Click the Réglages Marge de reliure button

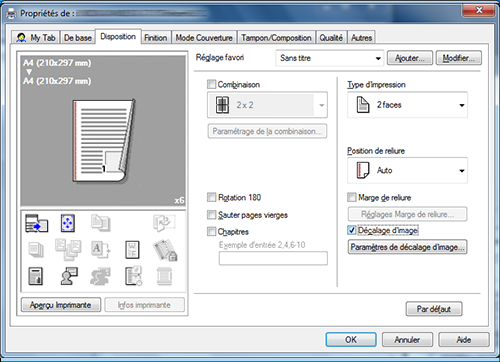407,214
